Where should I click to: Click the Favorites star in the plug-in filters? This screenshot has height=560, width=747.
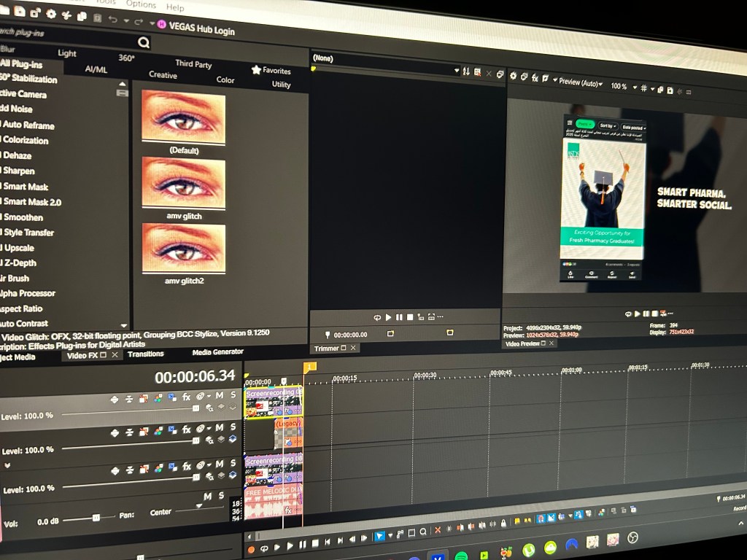[x=257, y=70]
